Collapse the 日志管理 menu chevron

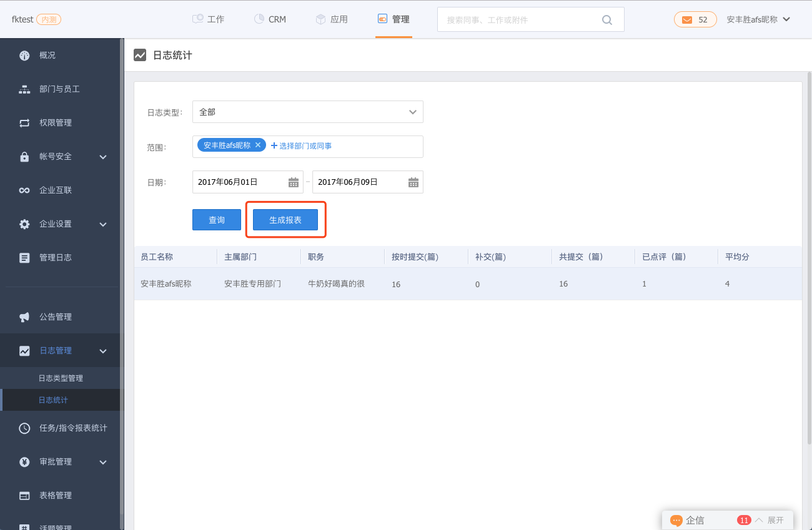[104, 351]
